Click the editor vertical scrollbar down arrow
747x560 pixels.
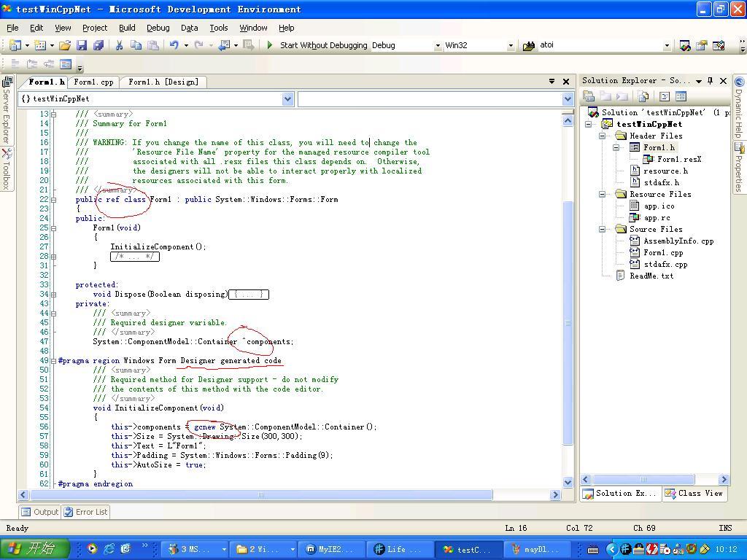pyautogui.click(x=568, y=482)
